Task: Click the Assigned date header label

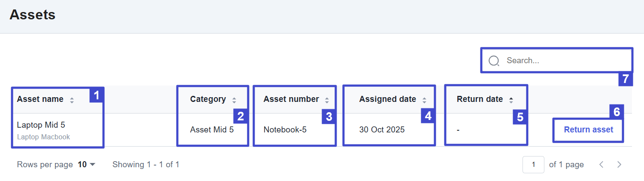Action: click(388, 99)
